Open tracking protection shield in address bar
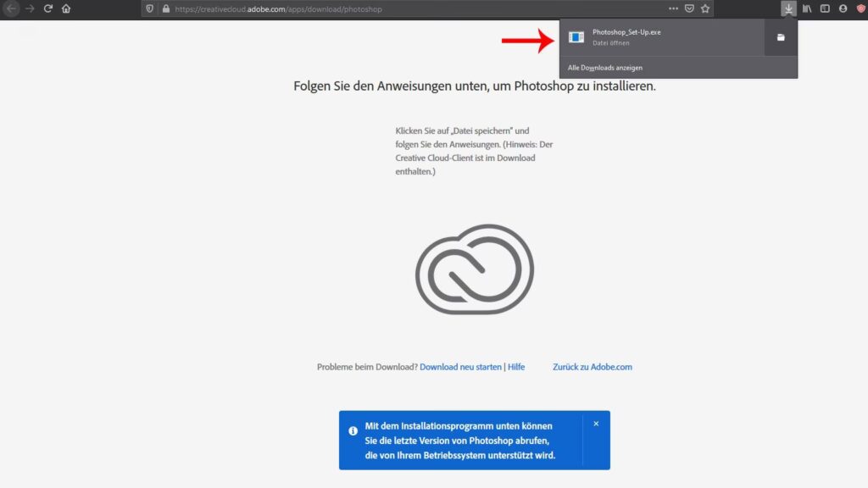This screenshot has height=488, width=868. (x=150, y=8)
